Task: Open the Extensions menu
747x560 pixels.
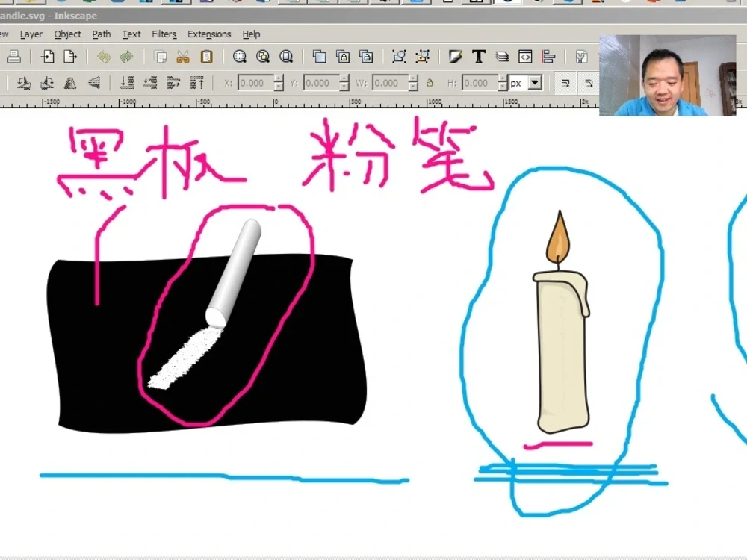Action: [x=209, y=34]
